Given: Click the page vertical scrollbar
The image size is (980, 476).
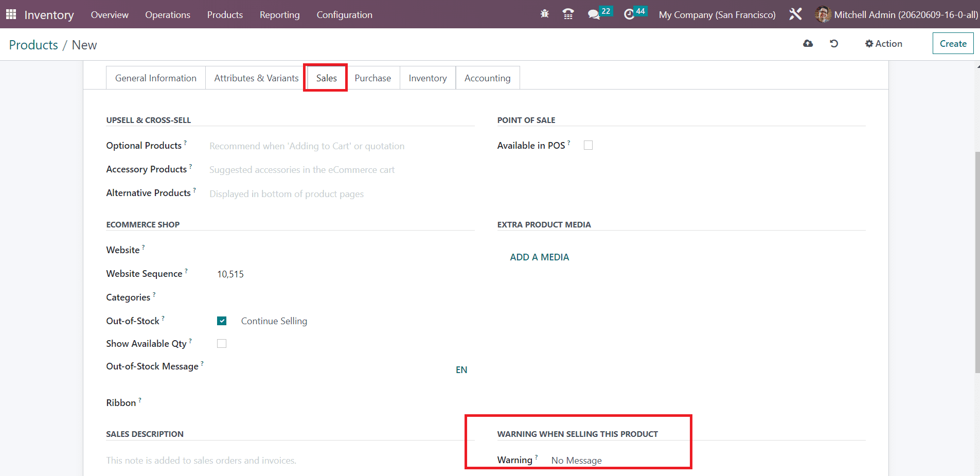Looking at the screenshot, I should (x=977, y=262).
